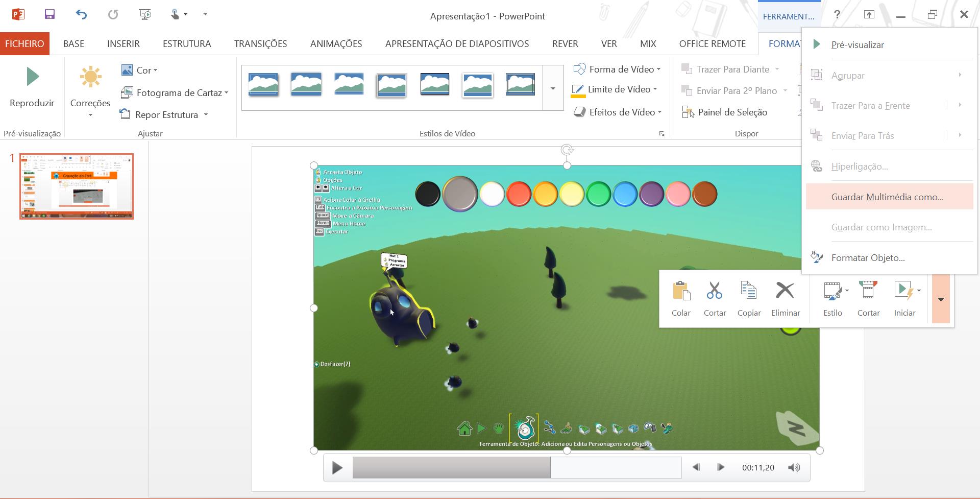This screenshot has width=980, height=499.
Task: Click the Reproduzir play button in ribbon
Action: click(32, 87)
